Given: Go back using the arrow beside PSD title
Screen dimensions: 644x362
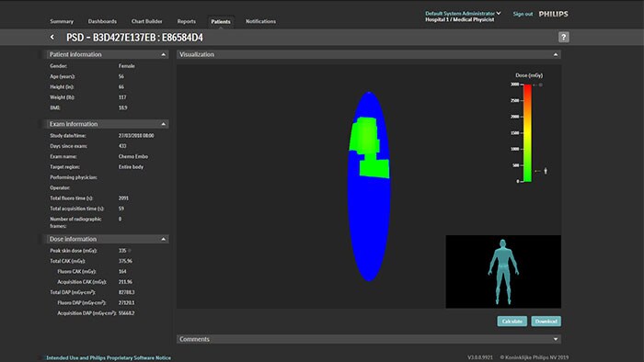Looking at the screenshot, I should click(x=52, y=38).
